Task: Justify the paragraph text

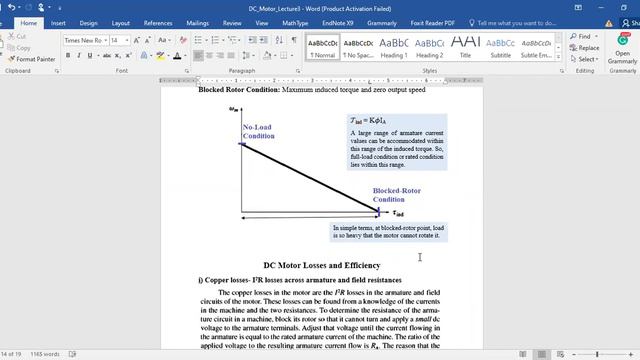Action: tap(231, 56)
